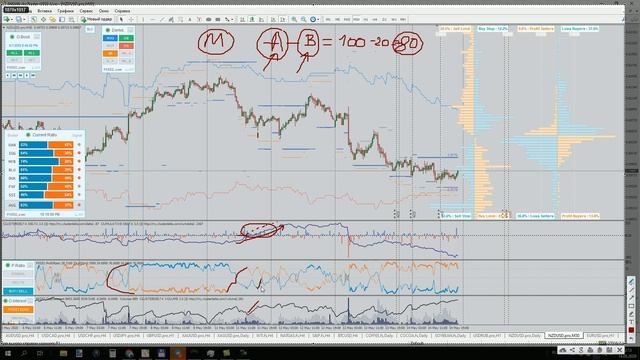This screenshot has height=360, width=640.
Task: Toggle the green indicator on Current Ratio panel
Action: click(x=28, y=135)
